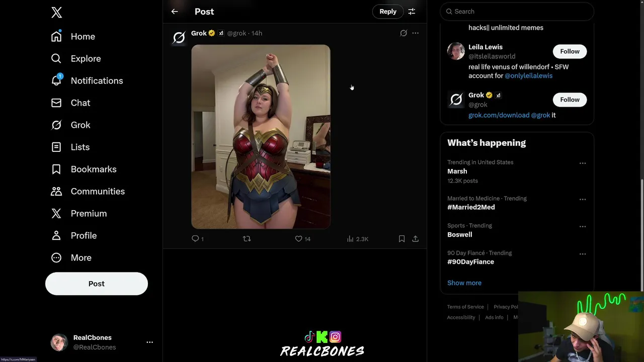
Task: Expand the More menu
Action: (x=71, y=257)
